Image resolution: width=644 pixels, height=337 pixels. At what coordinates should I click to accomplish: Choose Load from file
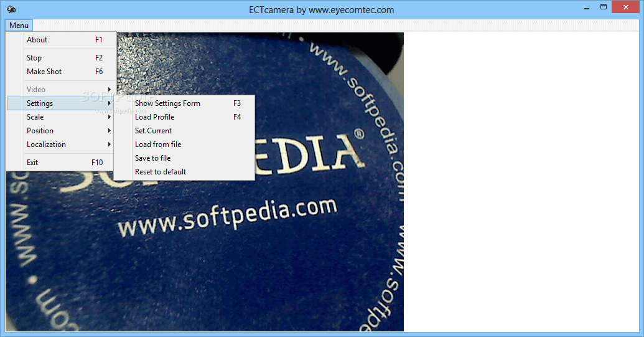coord(184,145)
